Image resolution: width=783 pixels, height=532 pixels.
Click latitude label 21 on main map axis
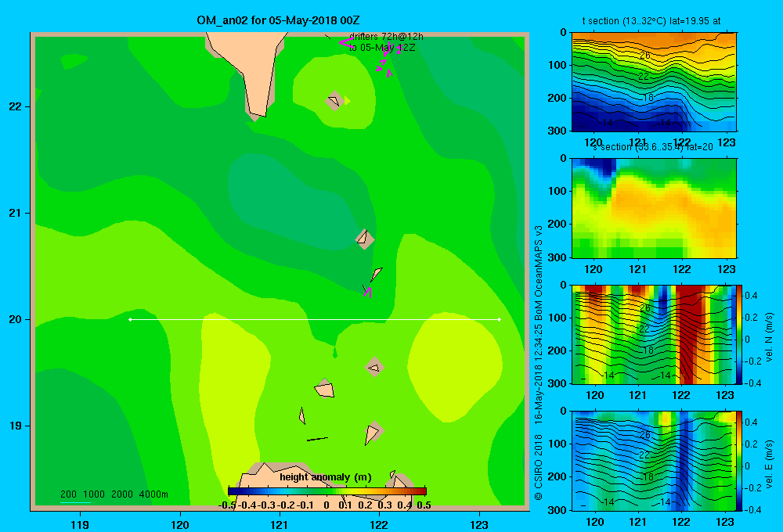16,213
